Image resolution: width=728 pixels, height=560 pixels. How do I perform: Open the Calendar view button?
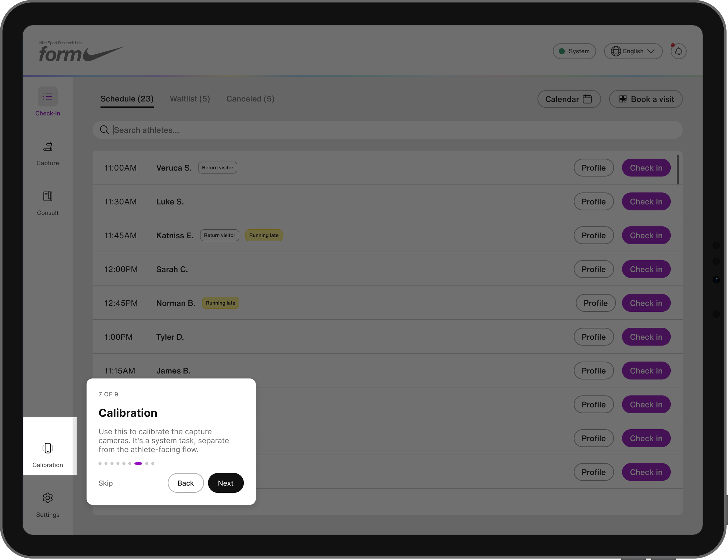569,99
